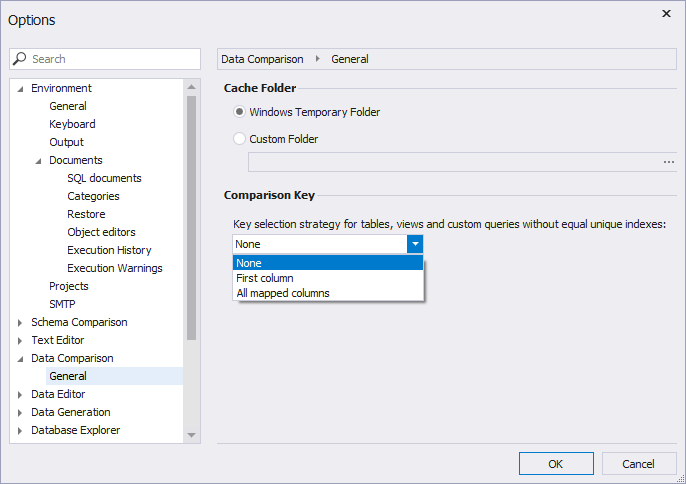This screenshot has height=484, width=686.
Task: Open the folder browse ellipsis button
Action: (668, 162)
